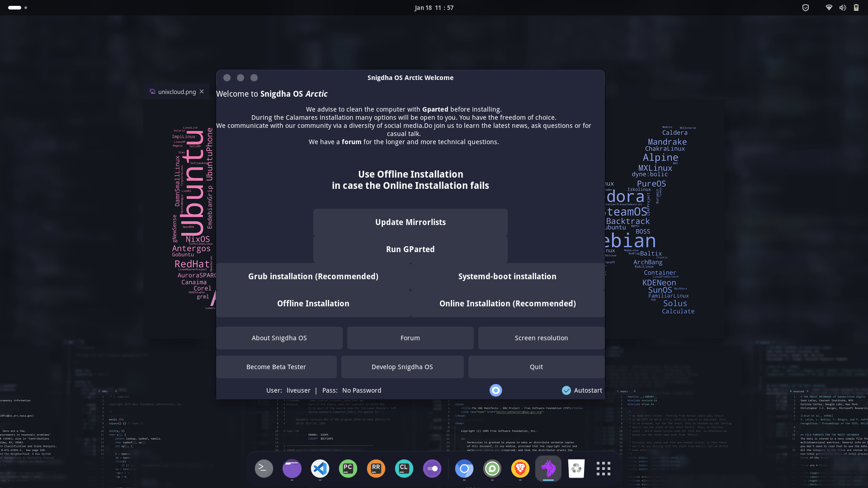Open Visual Studio Code from the dock
The width and height of the screenshot is (868, 488).
point(320,469)
